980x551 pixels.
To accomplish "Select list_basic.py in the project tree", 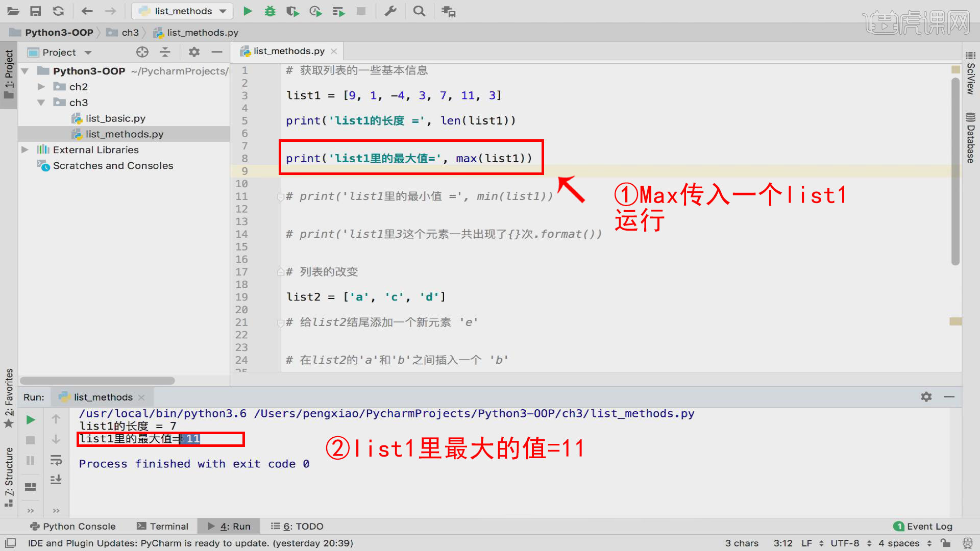I will pos(115,118).
